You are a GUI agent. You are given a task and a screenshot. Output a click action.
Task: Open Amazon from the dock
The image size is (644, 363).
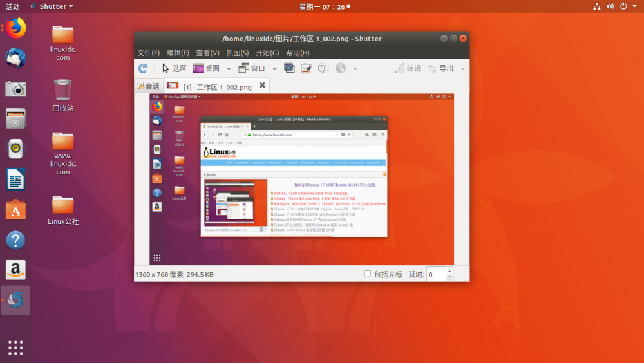pos(15,270)
